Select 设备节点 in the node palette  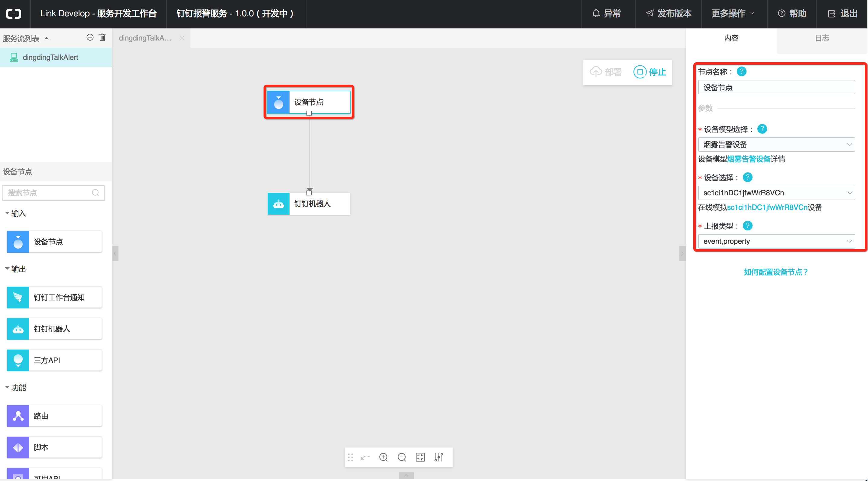[55, 241]
